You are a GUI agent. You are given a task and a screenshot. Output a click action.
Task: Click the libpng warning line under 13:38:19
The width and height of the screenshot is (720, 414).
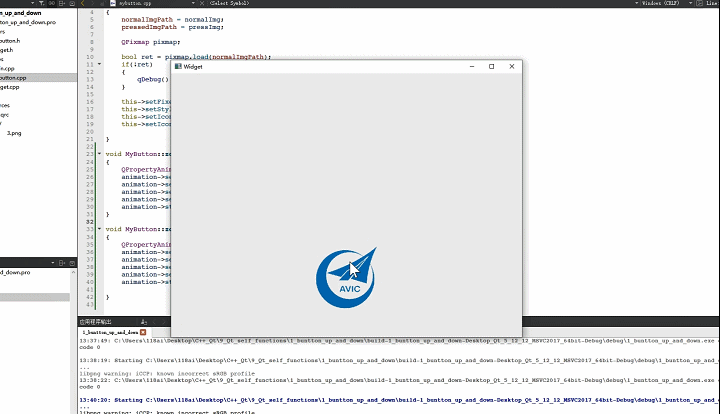(167, 374)
